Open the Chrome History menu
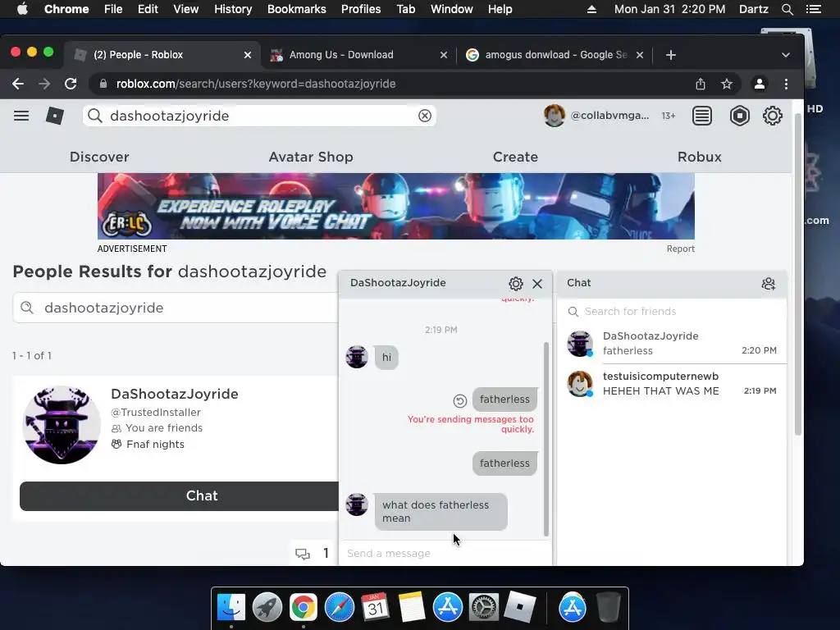Screen dimensions: 840x630 pyautogui.click(x=233, y=9)
